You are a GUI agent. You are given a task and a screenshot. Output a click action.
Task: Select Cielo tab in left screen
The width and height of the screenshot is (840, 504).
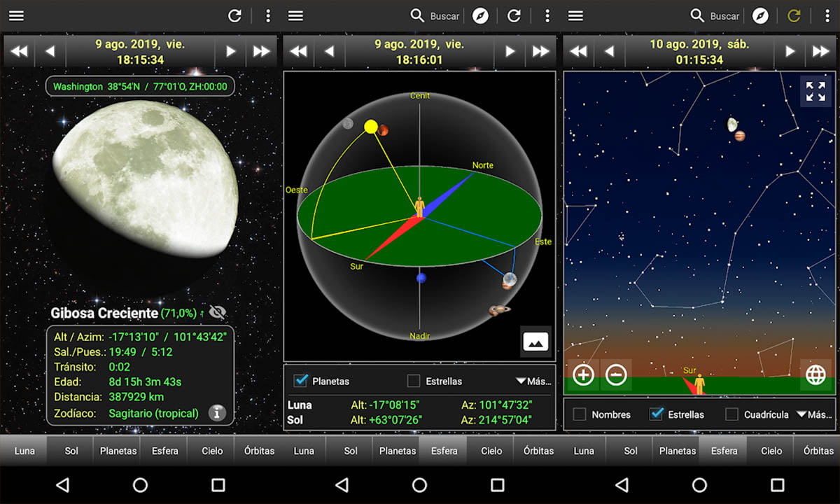[212, 451]
